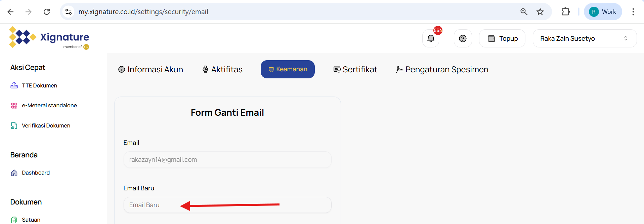The height and width of the screenshot is (224, 644).
Task: Open the notifications bell icon
Action: click(x=431, y=39)
